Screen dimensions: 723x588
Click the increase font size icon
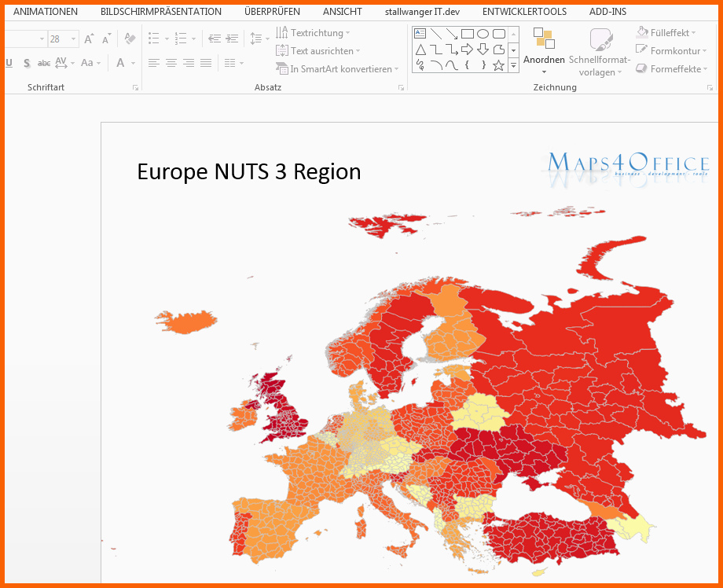click(x=89, y=39)
